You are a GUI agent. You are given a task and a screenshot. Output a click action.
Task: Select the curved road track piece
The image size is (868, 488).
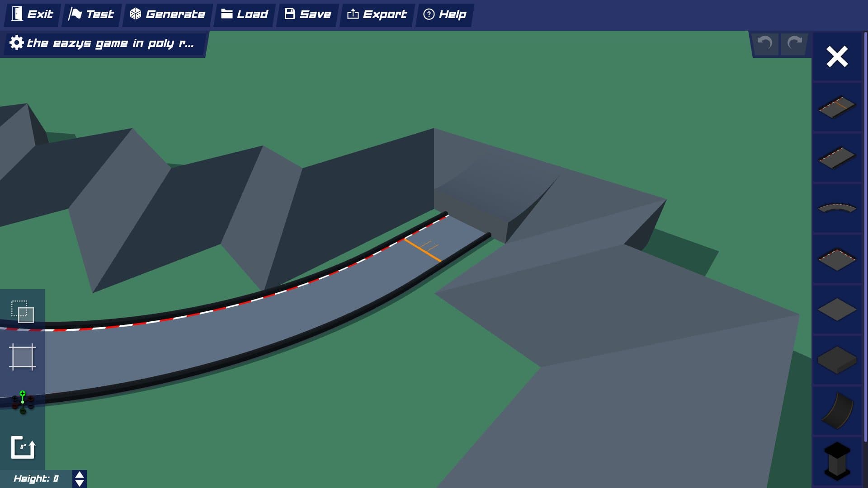837,208
